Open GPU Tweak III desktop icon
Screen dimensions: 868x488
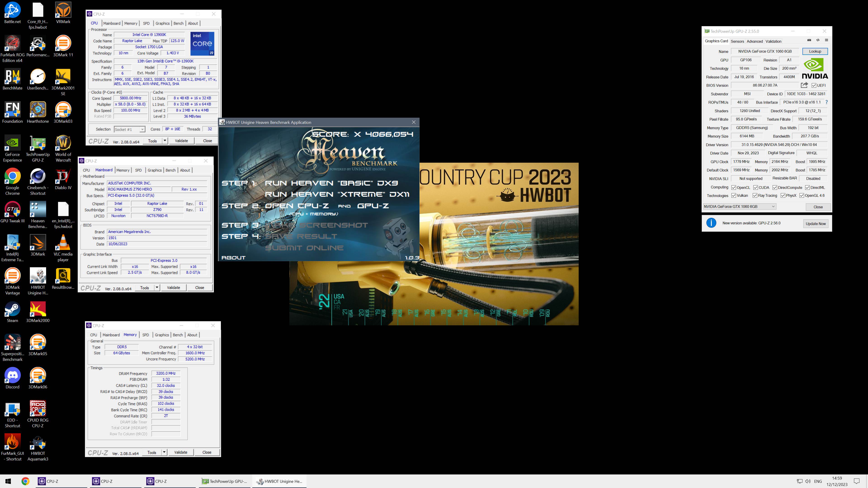(x=12, y=212)
